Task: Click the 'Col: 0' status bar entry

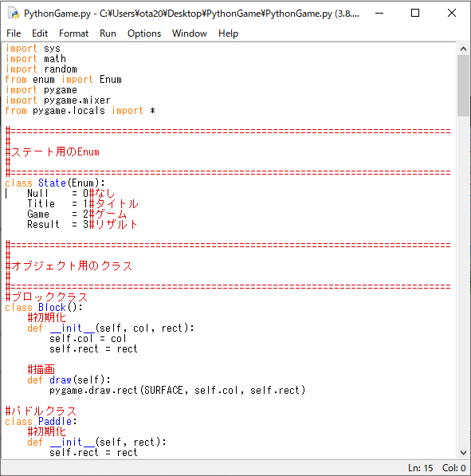Action: tap(453, 468)
